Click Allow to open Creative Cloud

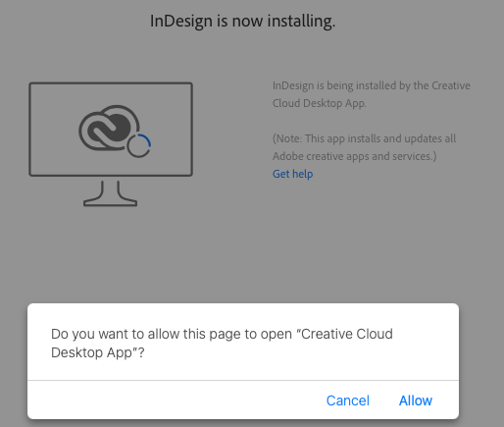coord(416,400)
